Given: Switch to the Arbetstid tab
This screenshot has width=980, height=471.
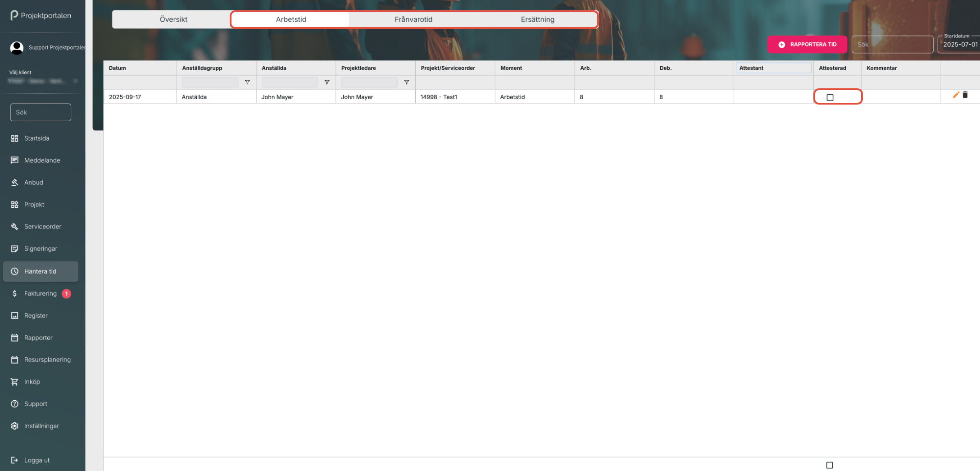Looking at the screenshot, I should [291, 19].
